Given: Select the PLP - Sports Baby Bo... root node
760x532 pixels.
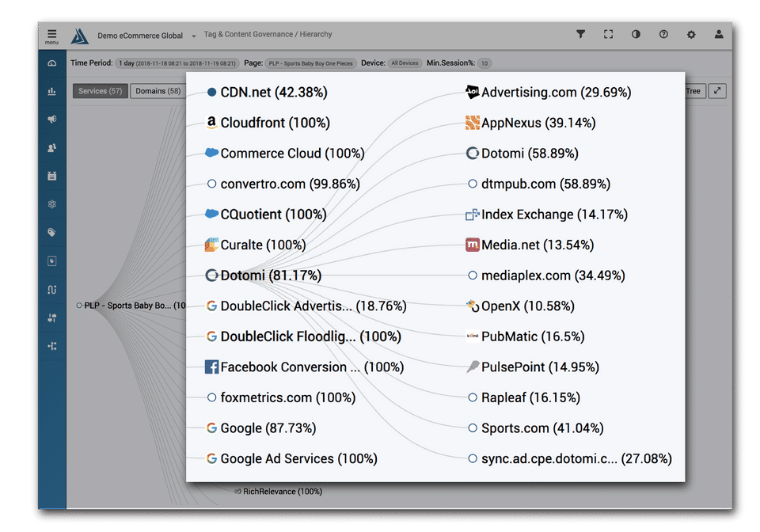Looking at the screenshot, I should tap(127, 306).
